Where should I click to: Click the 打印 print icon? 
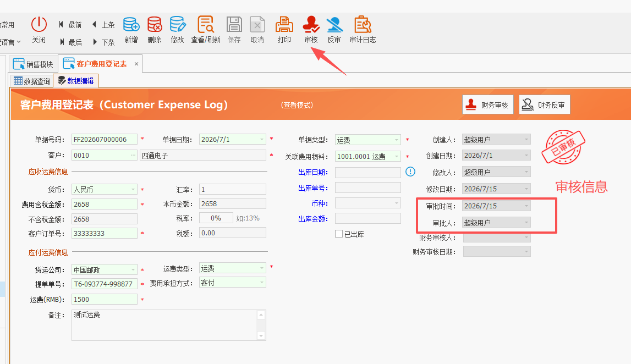pos(284,25)
